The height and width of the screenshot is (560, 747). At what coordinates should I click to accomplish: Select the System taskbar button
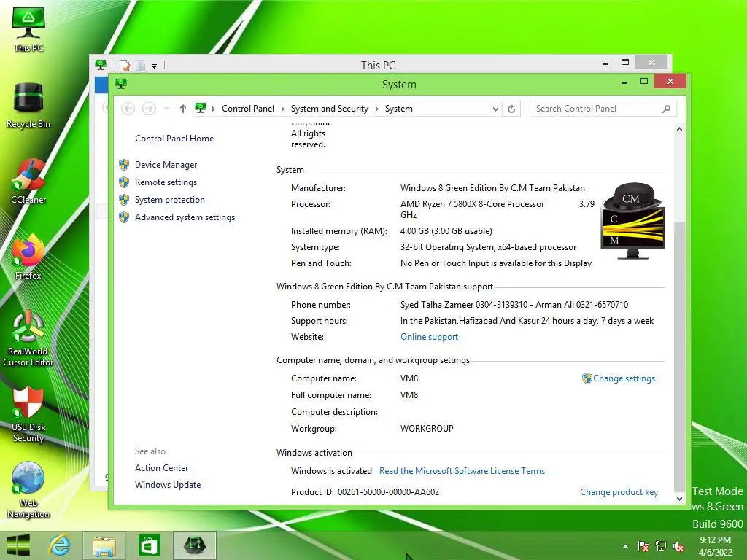coord(194,545)
